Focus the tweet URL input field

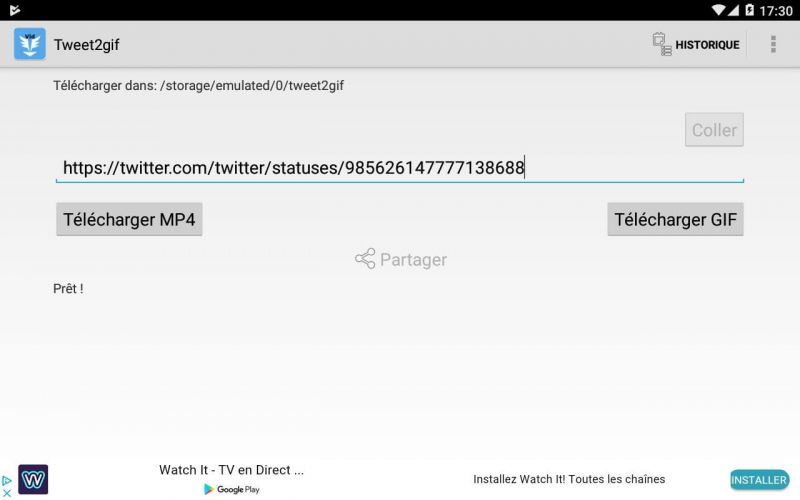400,168
